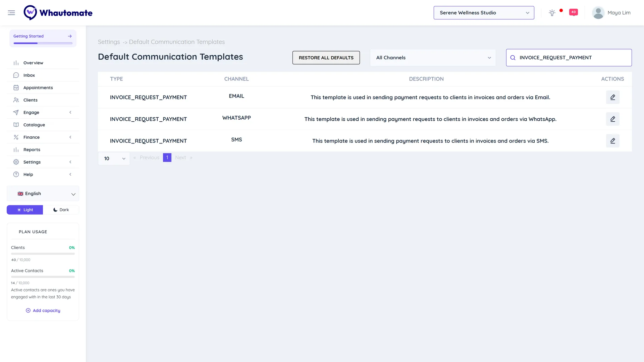The image size is (644, 362).
Task: Edit the SMS invoice payment template
Action: 612,141
